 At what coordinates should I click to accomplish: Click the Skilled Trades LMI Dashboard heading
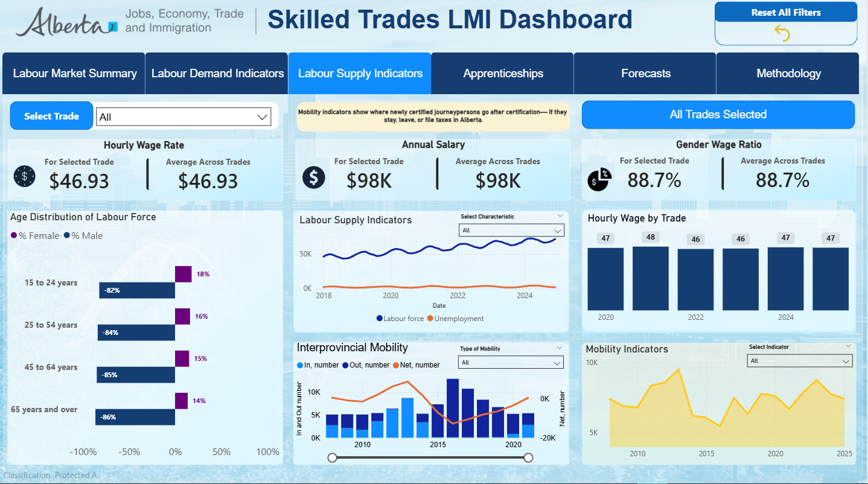pyautogui.click(x=450, y=19)
